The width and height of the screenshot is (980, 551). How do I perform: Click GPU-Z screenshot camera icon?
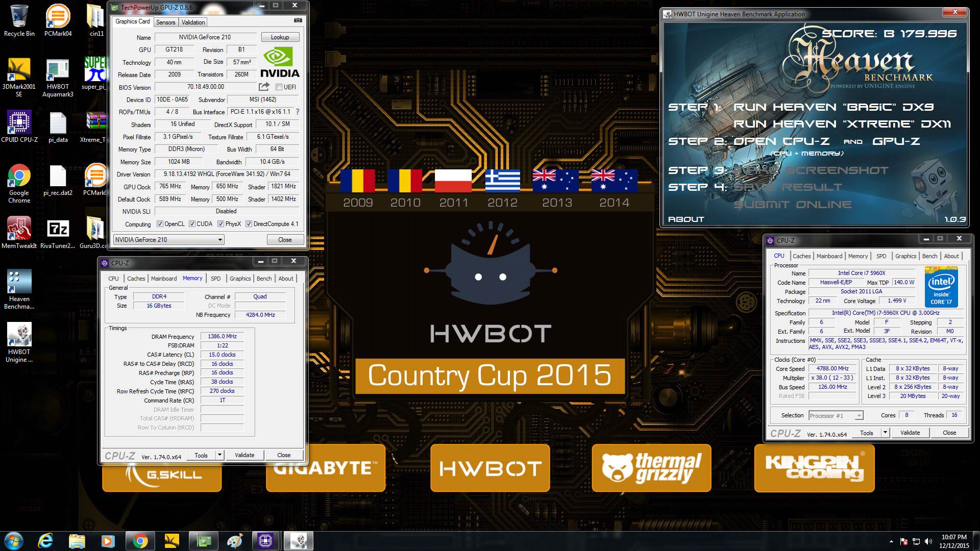click(298, 20)
